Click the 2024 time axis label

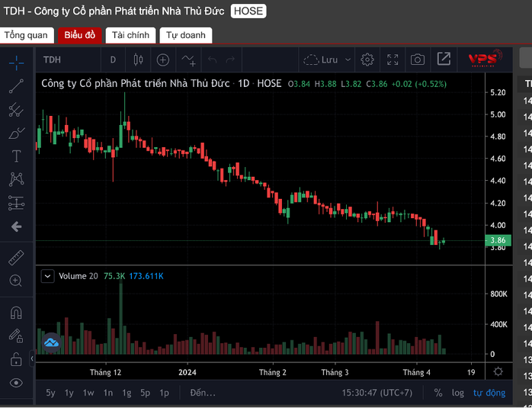(x=187, y=372)
